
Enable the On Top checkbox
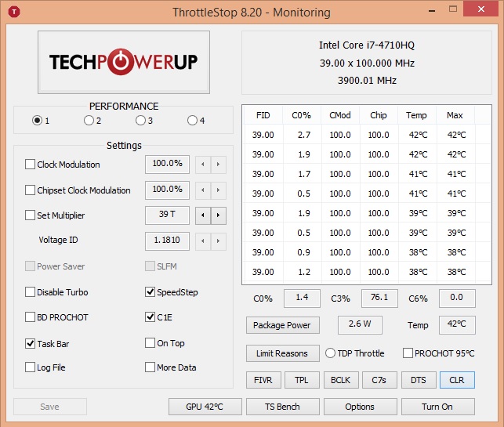point(150,343)
